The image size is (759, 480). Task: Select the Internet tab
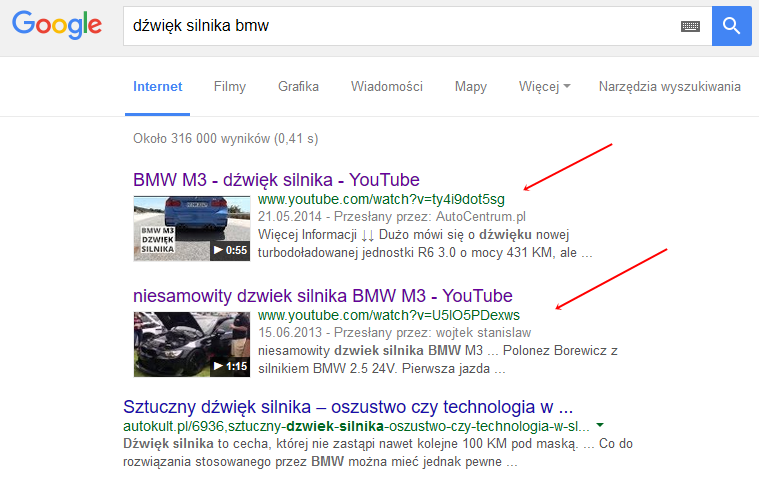coord(157,87)
